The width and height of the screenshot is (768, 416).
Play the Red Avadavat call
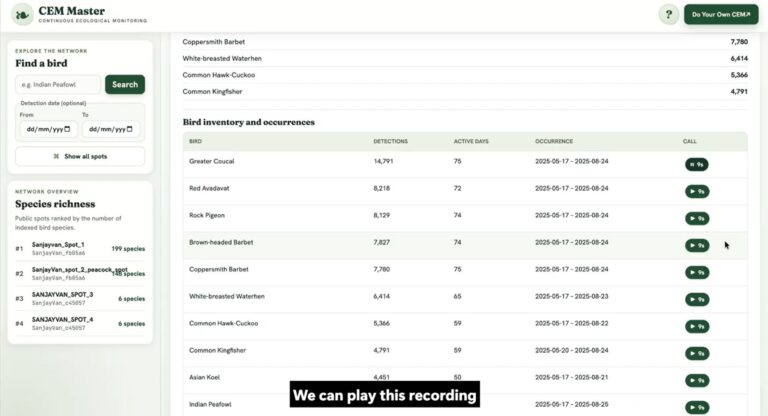click(696, 192)
